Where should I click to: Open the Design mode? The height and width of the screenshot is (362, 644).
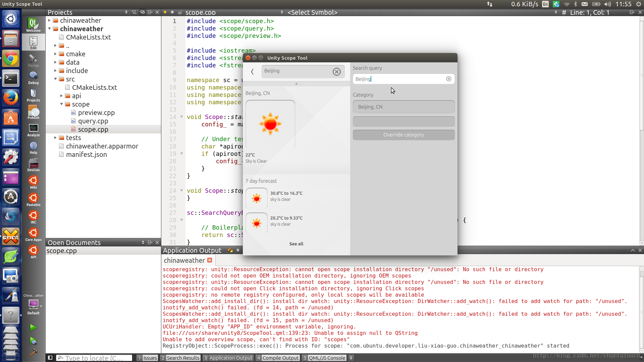click(x=33, y=60)
